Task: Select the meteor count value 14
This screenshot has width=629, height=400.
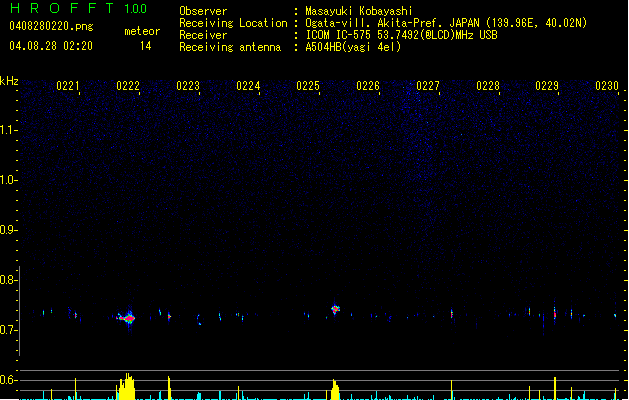Action: pos(146,46)
